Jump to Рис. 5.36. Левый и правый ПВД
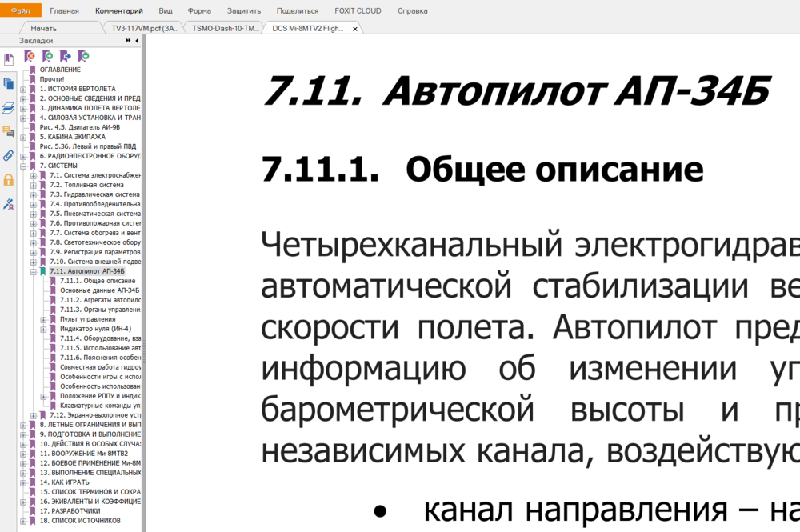Image resolution: width=800 pixels, height=532 pixels. tap(88, 147)
